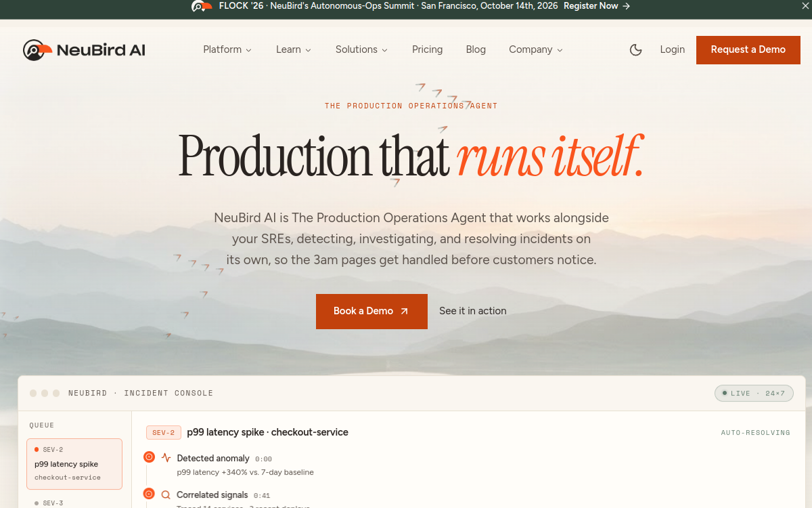Click the 'p99 latency spike · checkout-service' title
The image size is (812, 508).
click(x=268, y=432)
